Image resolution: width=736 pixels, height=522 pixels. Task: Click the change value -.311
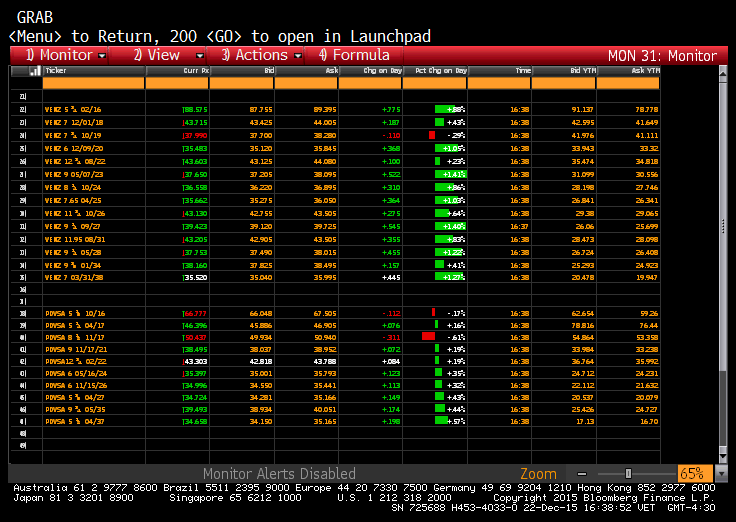click(x=391, y=338)
